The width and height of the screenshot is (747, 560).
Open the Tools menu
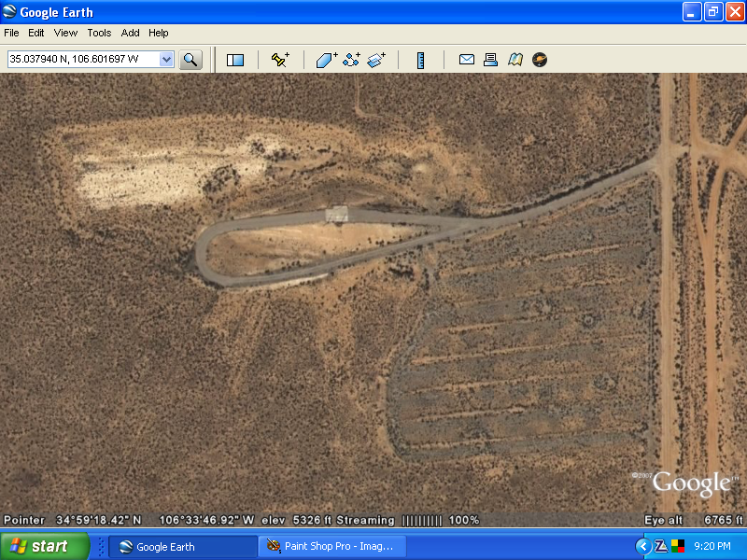pos(99,33)
